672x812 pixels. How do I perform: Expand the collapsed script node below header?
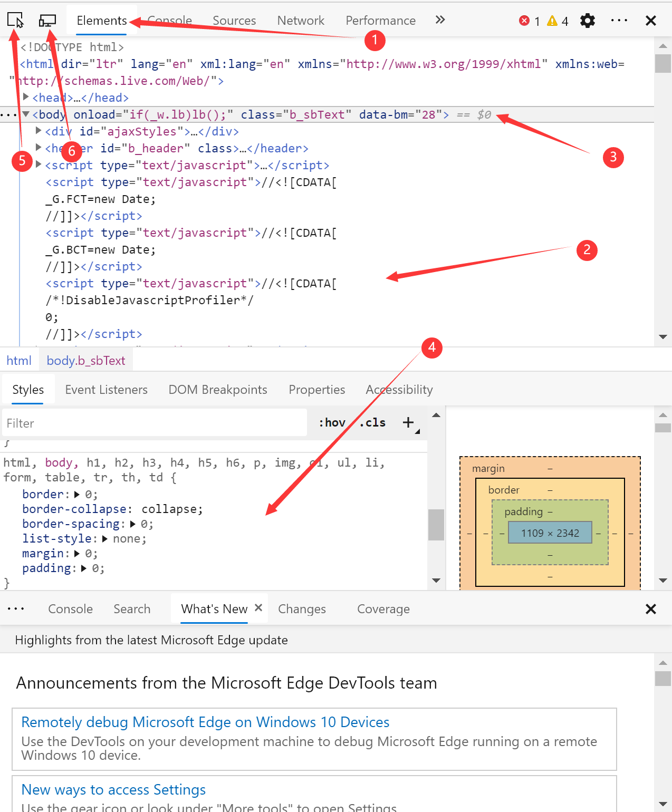39,165
